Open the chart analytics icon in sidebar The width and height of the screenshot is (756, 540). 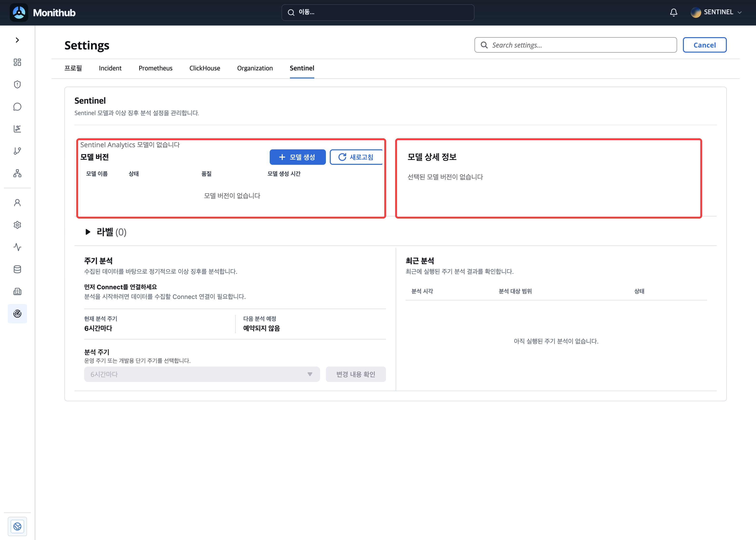click(17, 129)
